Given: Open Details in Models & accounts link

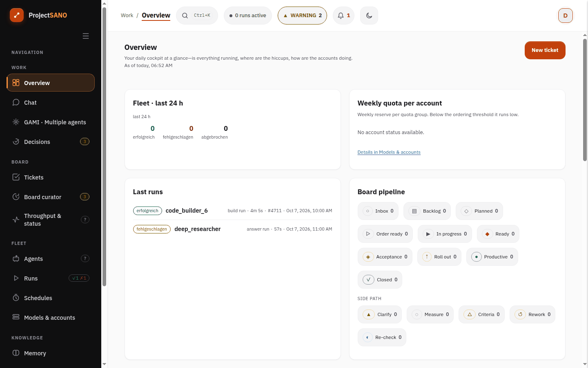Looking at the screenshot, I should click(389, 152).
